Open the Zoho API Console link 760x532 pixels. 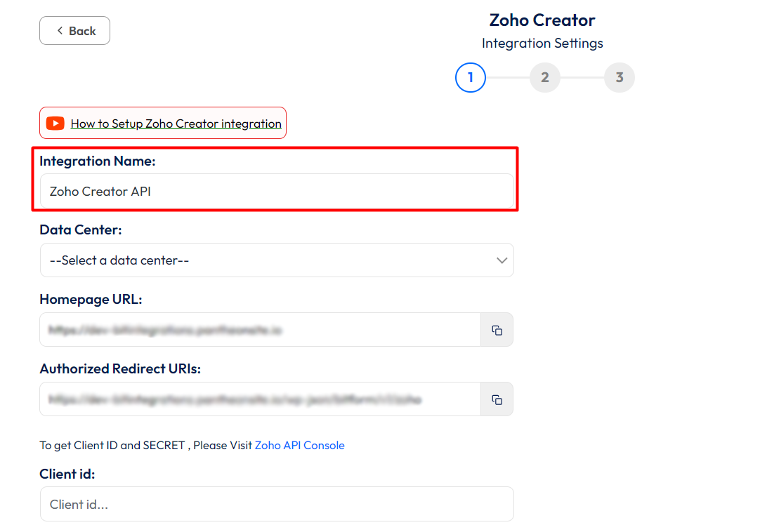tap(299, 445)
